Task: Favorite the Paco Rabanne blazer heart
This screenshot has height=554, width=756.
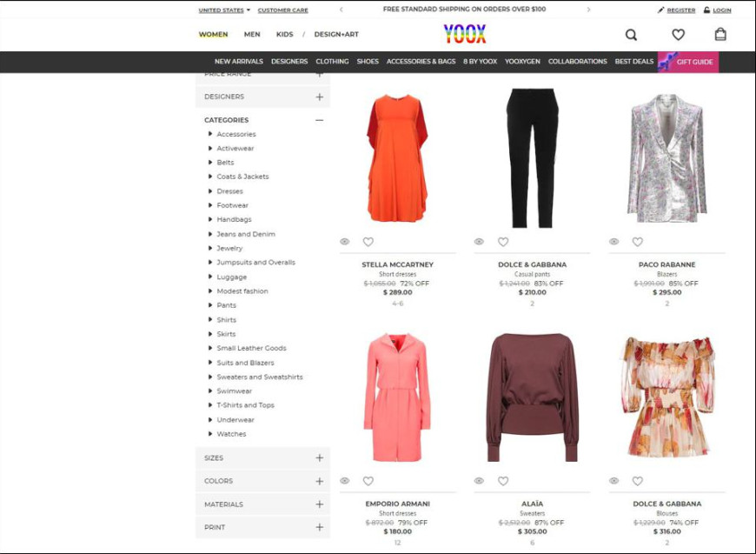Action: pyautogui.click(x=638, y=242)
